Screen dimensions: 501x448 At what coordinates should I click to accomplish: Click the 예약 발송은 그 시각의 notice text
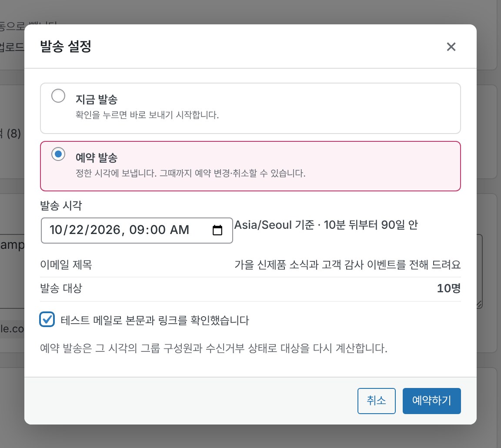(x=214, y=348)
